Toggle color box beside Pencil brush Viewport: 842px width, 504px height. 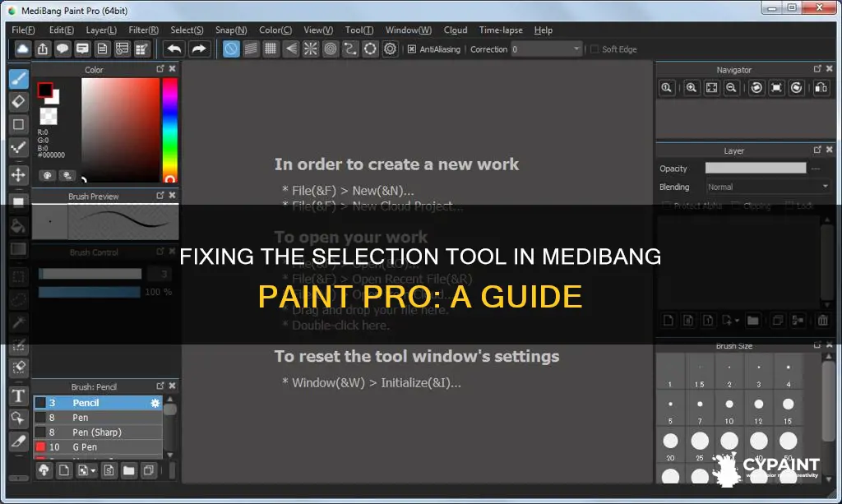40,403
